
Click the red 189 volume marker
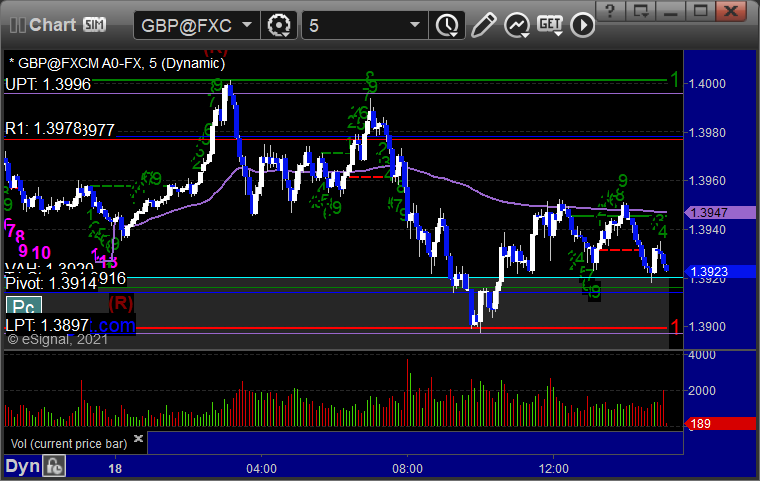click(x=720, y=424)
